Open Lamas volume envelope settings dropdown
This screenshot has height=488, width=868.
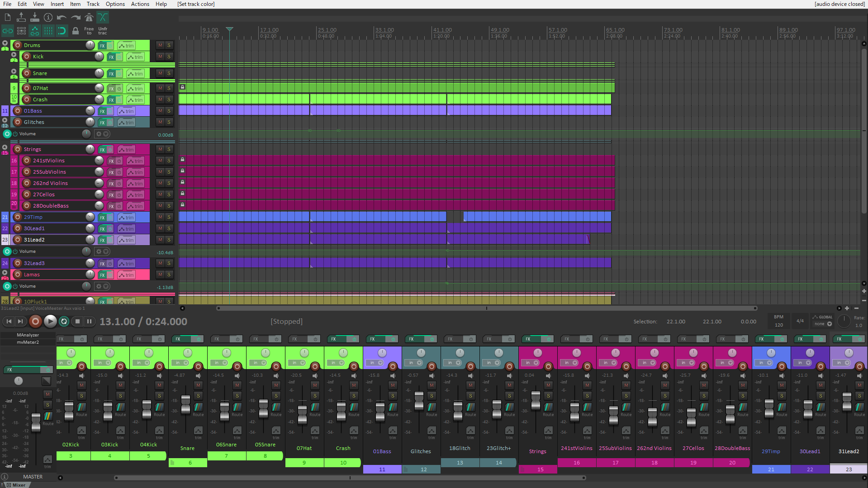click(102, 286)
